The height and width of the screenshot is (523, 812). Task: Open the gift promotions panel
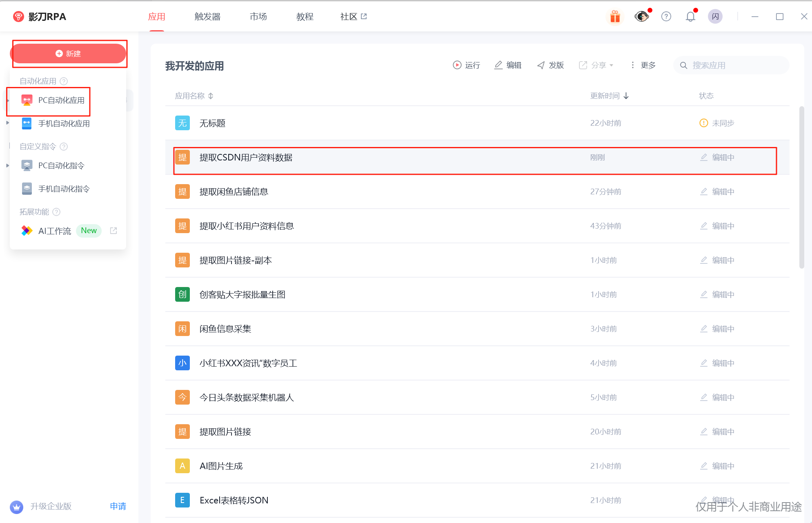[x=615, y=16]
